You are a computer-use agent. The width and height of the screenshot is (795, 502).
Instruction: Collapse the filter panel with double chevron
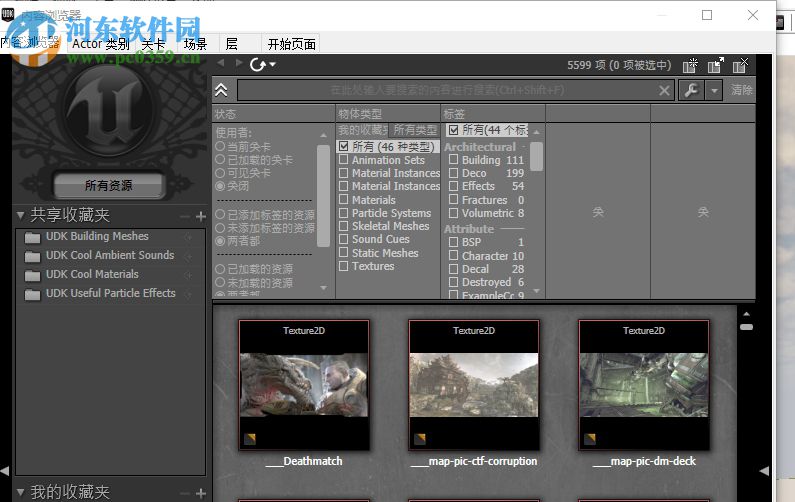click(x=221, y=90)
